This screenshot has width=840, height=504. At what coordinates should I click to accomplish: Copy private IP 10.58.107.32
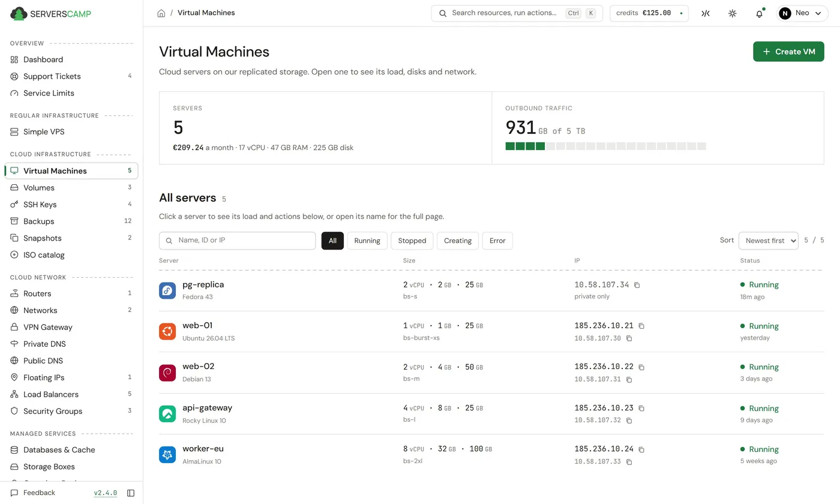[x=629, y=421]
